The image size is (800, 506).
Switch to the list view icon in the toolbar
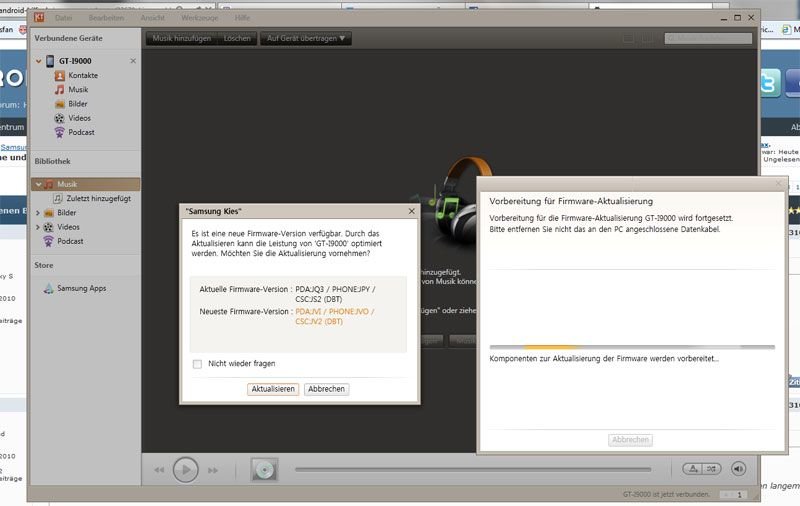point(628,39)
